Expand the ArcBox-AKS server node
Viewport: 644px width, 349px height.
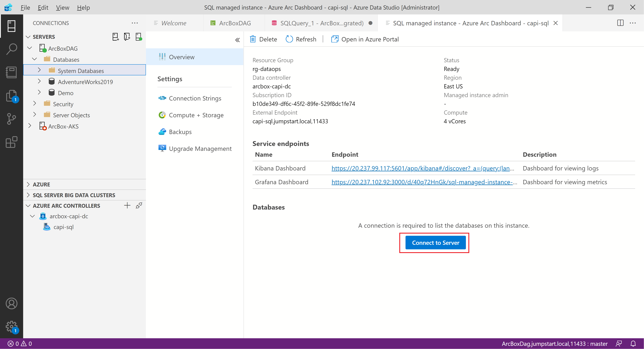(x=30, y=126)
